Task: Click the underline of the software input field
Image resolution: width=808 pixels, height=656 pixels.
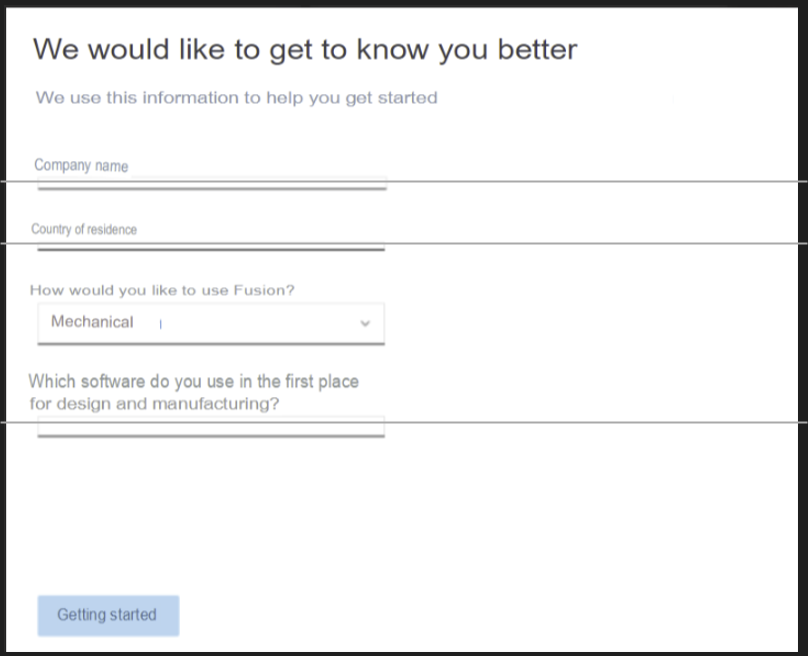Action: coord(210,432)
